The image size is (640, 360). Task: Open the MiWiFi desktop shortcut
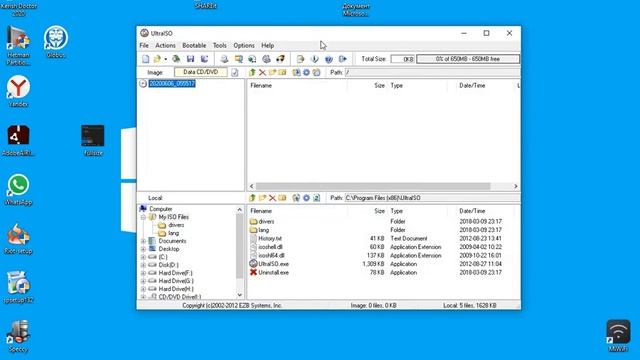618,336
